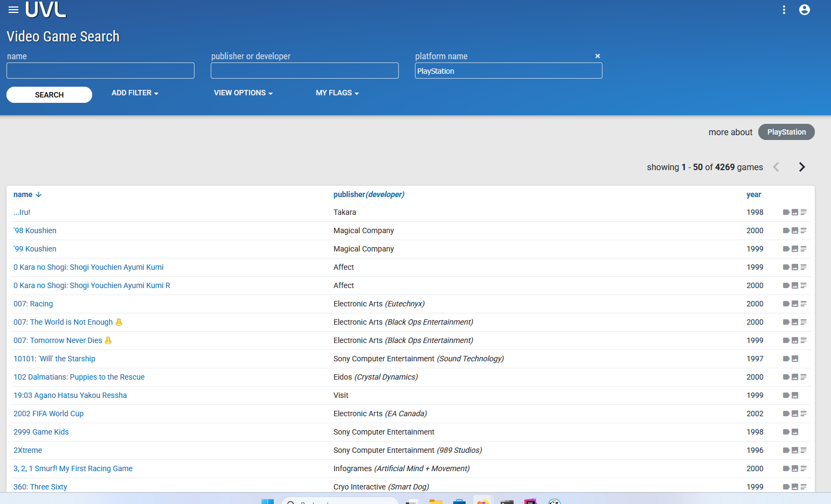Expand the VIEW OPTIONS dropdown

[x=243, y=93]
